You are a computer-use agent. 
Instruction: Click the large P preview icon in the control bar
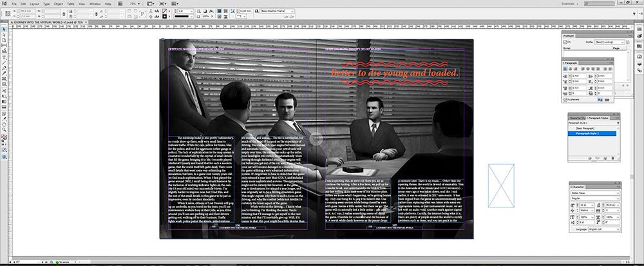point(142,14)
